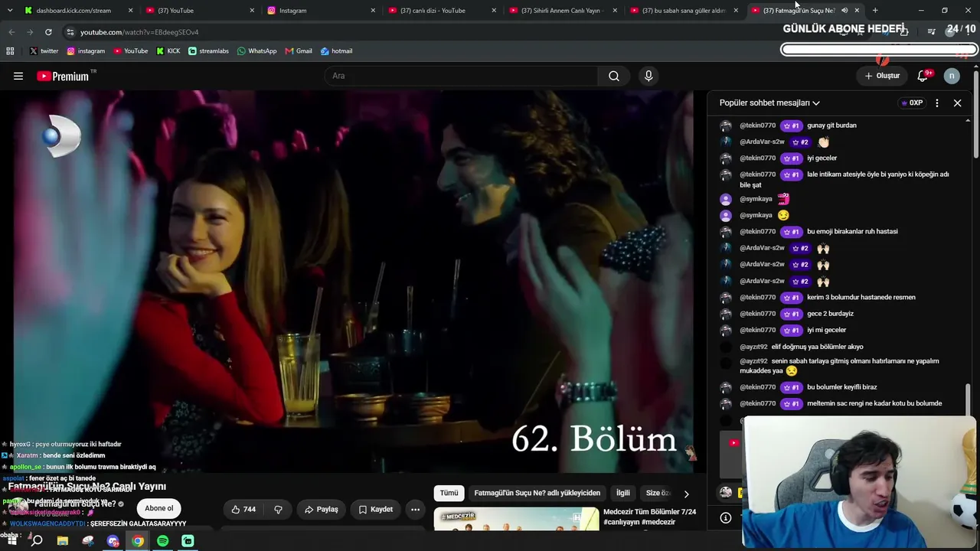Open the Medcezir Tüm Bölümler 7/24 title
Image resolution: width=980 pixels, height=551 pixels.
tap(649, 517)
